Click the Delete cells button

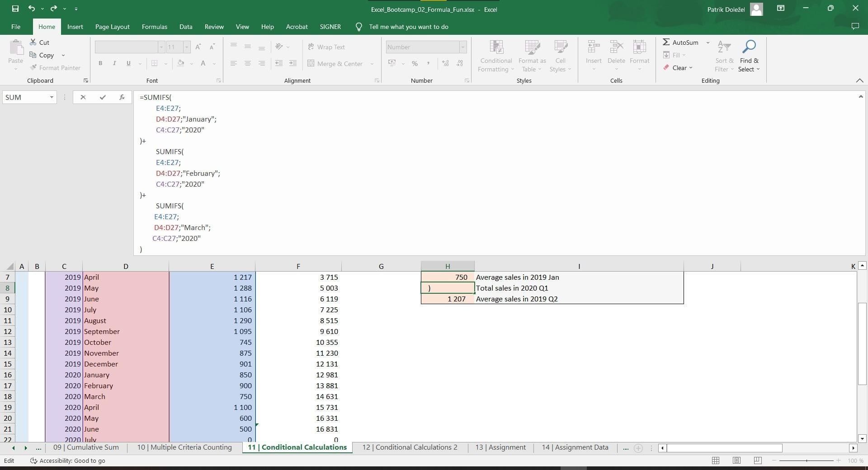616,55
